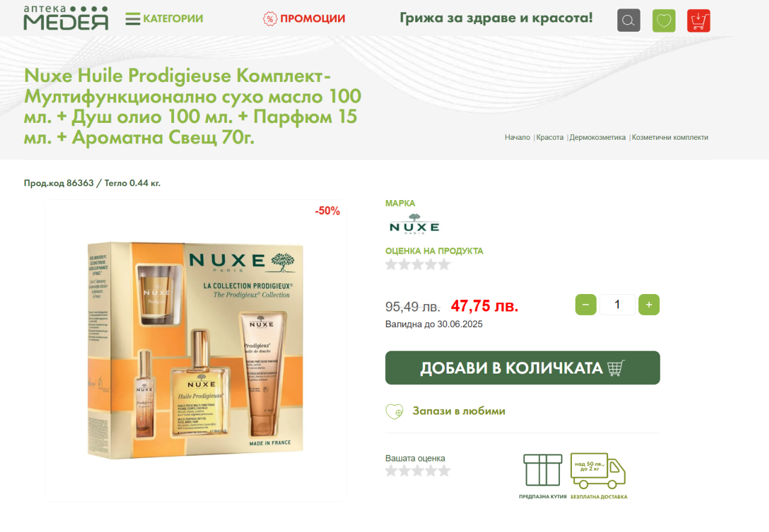Click the quantity input field
The width and height of the screenshot is (769, 532).
pos(617,305)
